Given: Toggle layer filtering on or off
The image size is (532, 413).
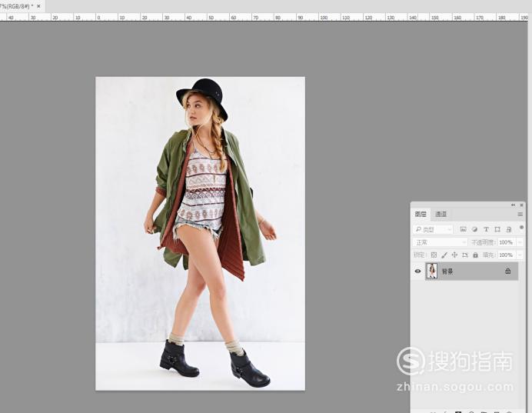Looking at the screenshot, I should coord(521,227).
